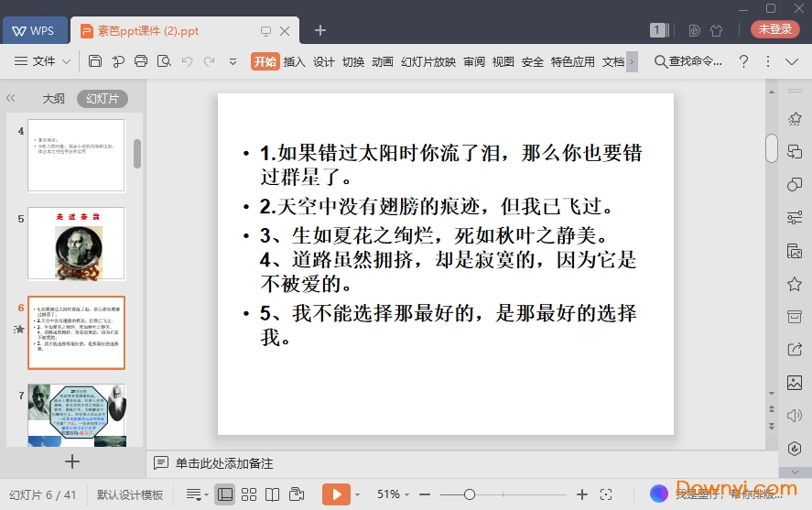Expand the 文件 menu dropdown arrow
Screen dimensions: 812x510
67,61
